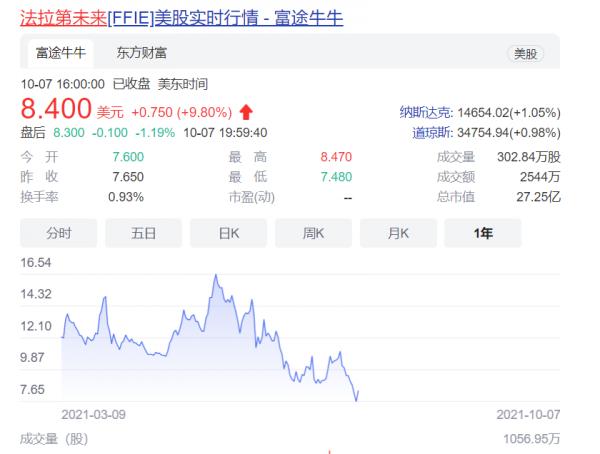Click the change value +0.750 (+9.80%)
This screenshot has height=454, width=600.
(x=182, y=113)
